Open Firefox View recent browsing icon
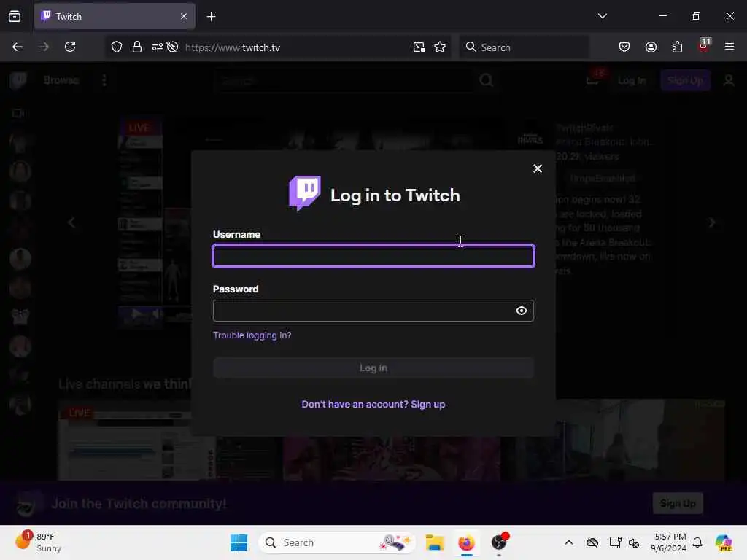Image resolution: width=747 pixels, height=560 pixels. [15, 16]
